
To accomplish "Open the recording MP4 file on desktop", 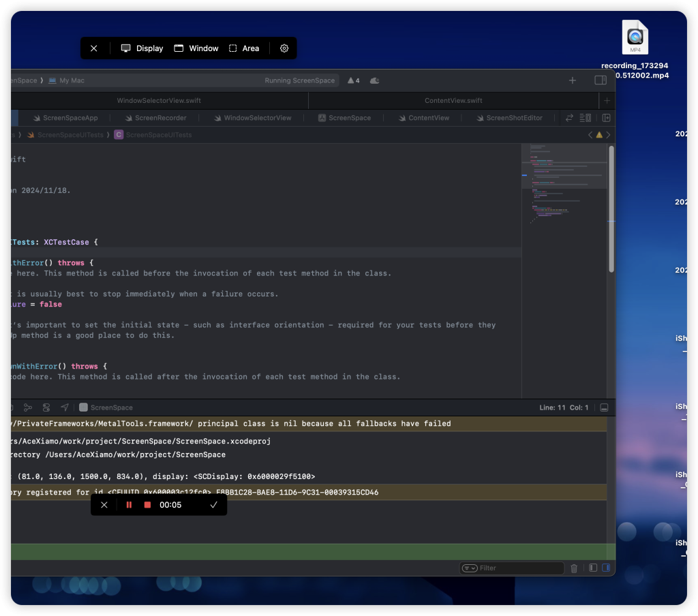I will 635,37.
